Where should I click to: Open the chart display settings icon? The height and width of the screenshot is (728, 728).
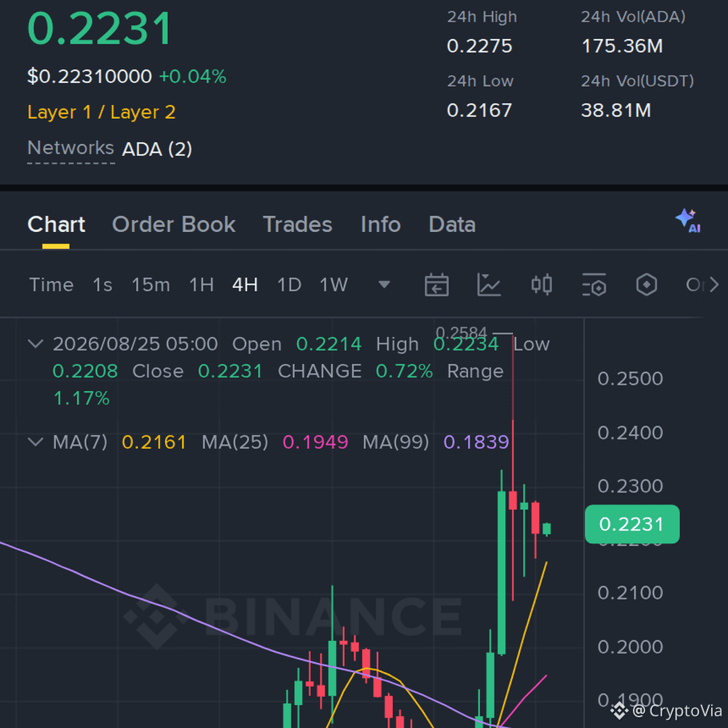tap(594, 284)
